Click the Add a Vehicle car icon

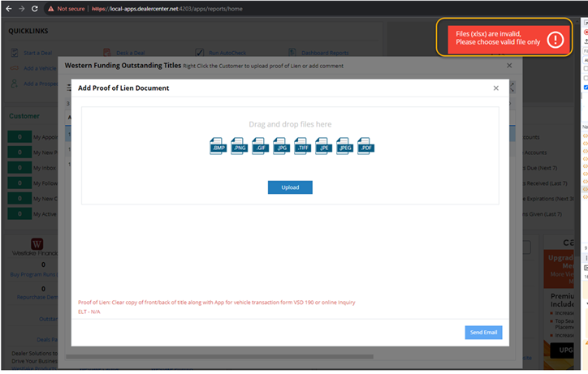[x=15, y=68]
